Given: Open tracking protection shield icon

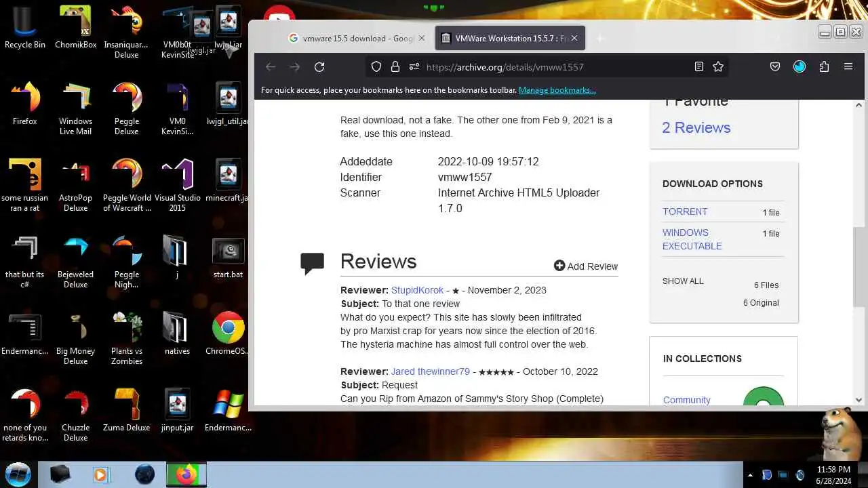Looking at the screenshot, I should point(376,66).
